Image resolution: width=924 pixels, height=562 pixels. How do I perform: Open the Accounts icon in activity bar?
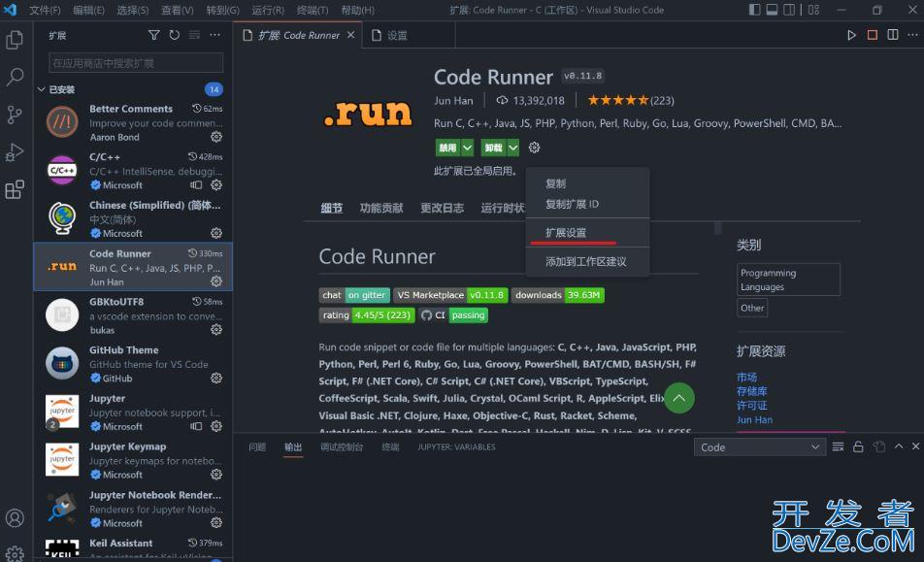pos(15,517)
